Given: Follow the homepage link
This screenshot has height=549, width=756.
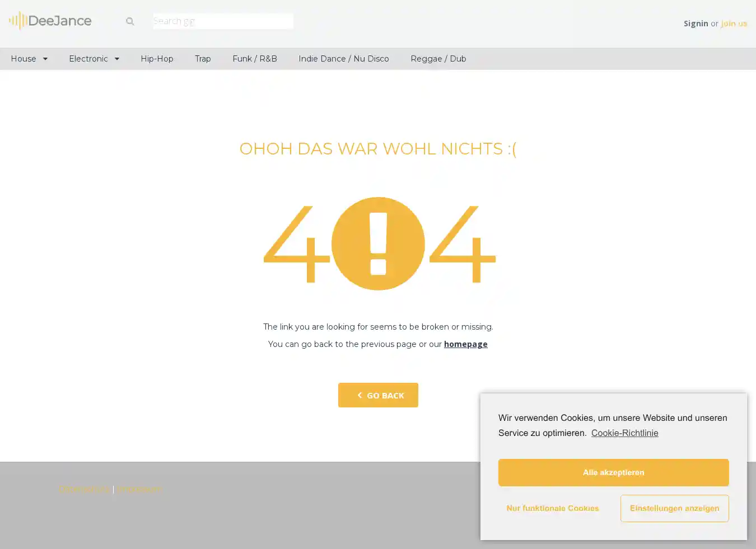Looking at the screenshot, I should point(465,344).
